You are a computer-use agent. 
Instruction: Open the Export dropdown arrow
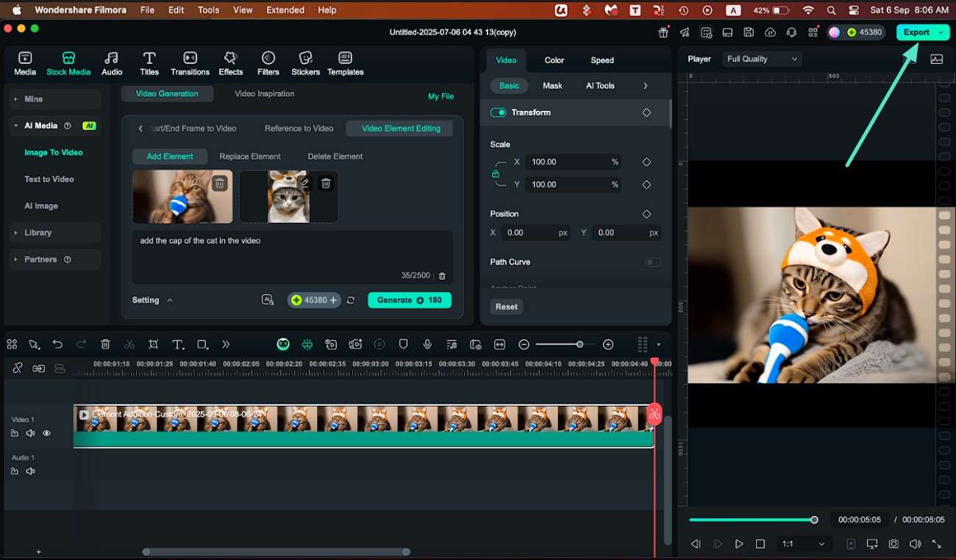tap(941, 32)
